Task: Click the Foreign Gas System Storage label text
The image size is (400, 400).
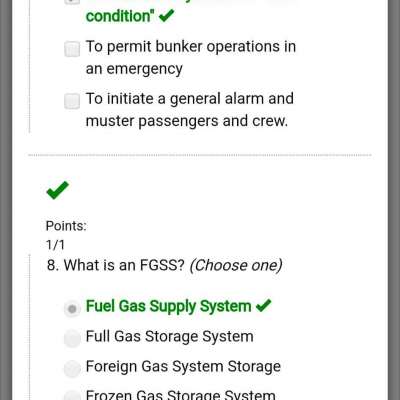Action: click(183, 366)
